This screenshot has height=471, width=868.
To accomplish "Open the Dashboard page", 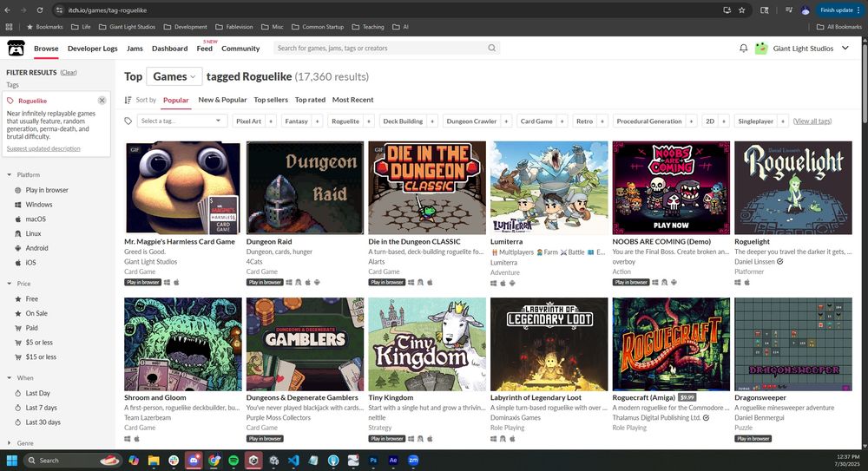I will (x=169, y=49).
